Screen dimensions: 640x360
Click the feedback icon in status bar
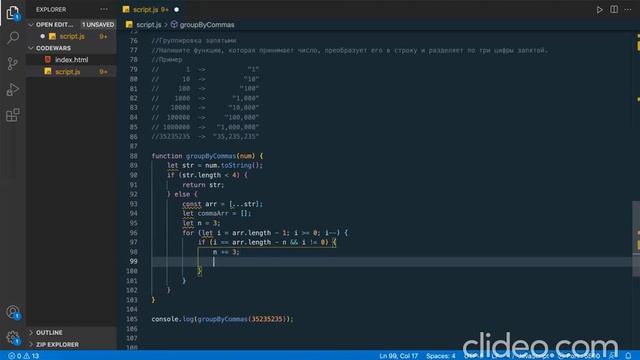point(611,356)
